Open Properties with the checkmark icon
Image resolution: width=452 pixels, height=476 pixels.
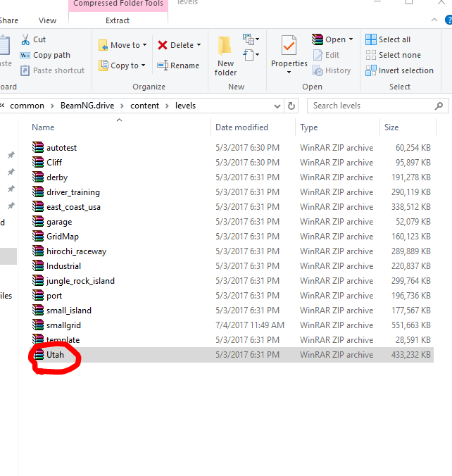289,46
